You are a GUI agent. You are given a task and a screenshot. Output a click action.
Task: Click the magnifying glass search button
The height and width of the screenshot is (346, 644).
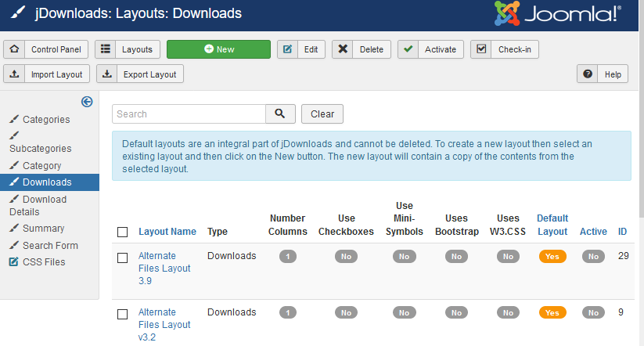click(x=280, y=114)
